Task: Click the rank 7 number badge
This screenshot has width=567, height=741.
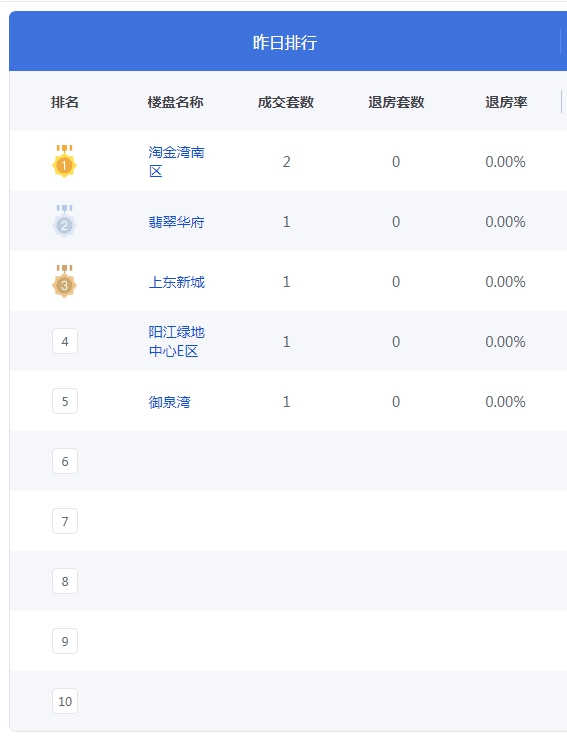Action: 65,521
